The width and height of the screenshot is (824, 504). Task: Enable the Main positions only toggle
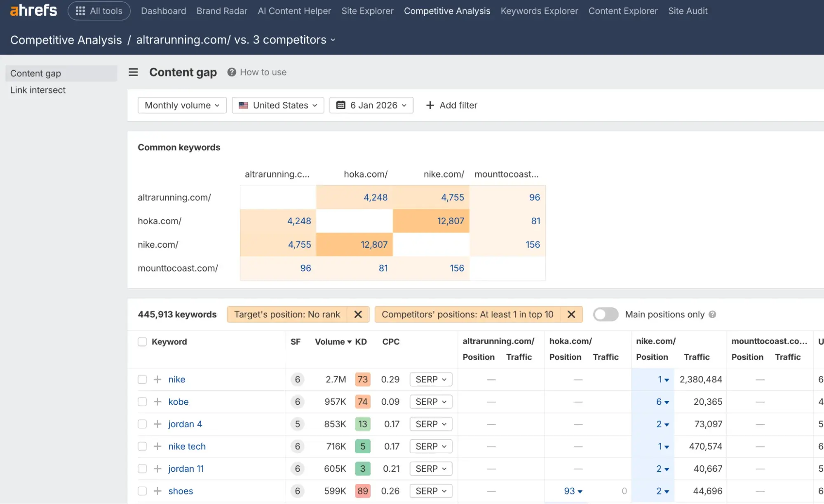[605, 314]
